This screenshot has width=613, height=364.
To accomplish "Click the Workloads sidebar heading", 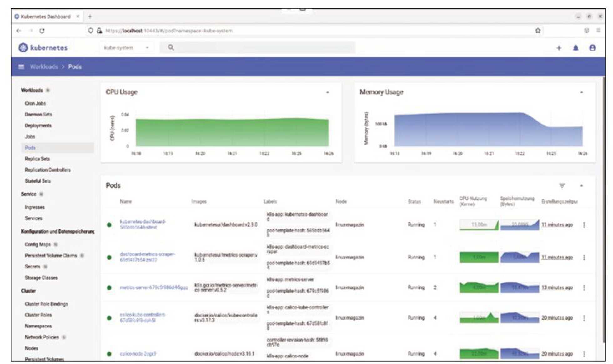I will click(x=32, y=90).
